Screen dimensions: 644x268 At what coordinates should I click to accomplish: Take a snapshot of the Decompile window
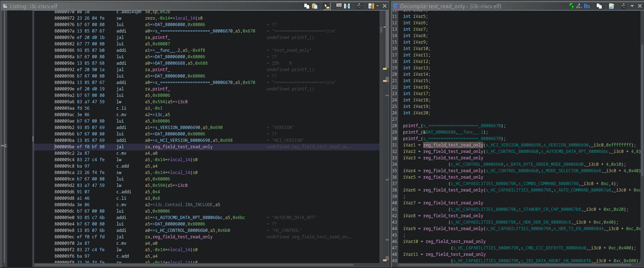pyautogui.click(x=624, y=6)
